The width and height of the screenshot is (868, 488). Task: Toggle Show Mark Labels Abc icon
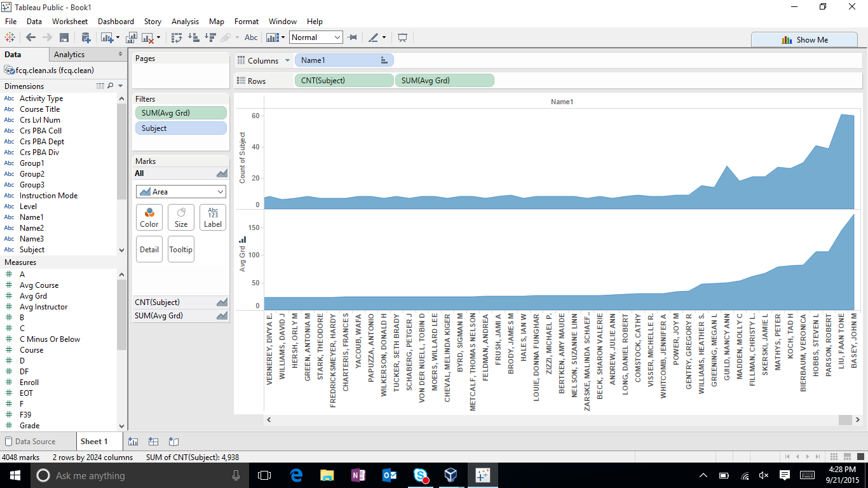(x=252, y=37)
